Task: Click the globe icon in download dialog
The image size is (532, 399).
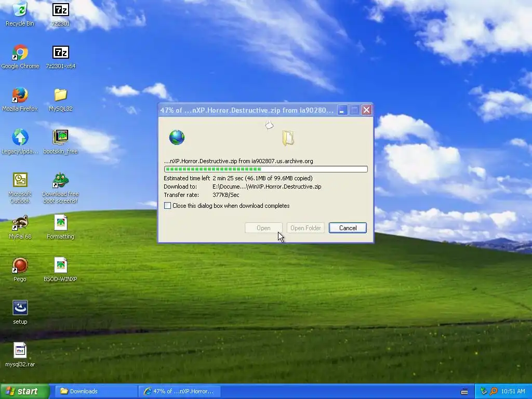Action: (177, 137)
